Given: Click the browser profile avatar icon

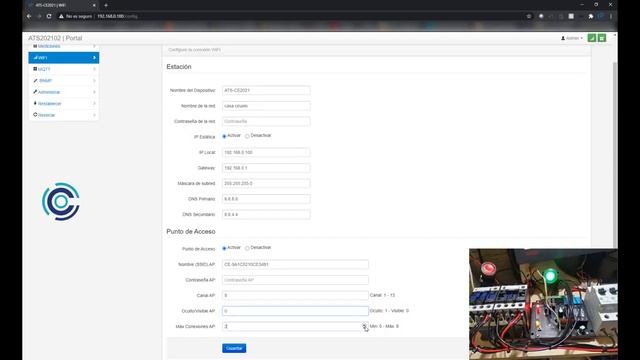Looking at the screenshot, I should coord(601,16).
